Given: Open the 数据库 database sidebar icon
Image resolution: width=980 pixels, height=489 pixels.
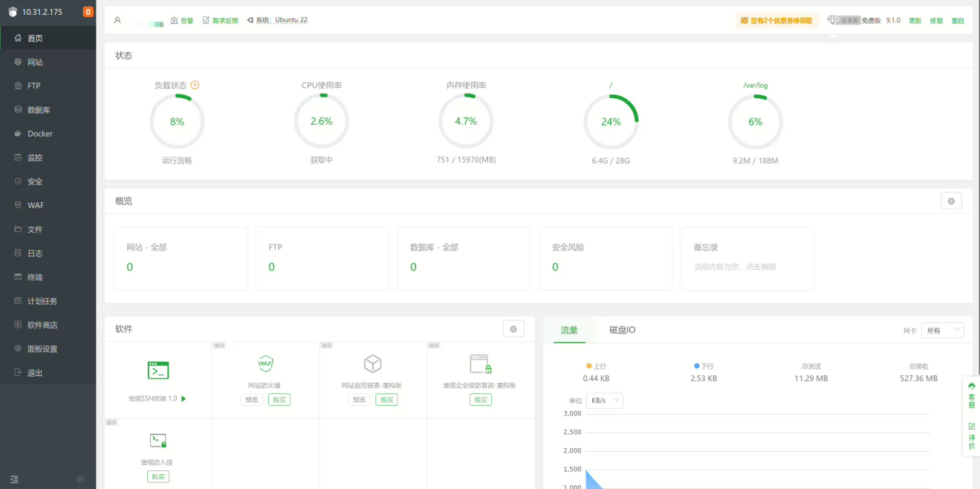Looking at the screenshot, I should pos(19,110).
